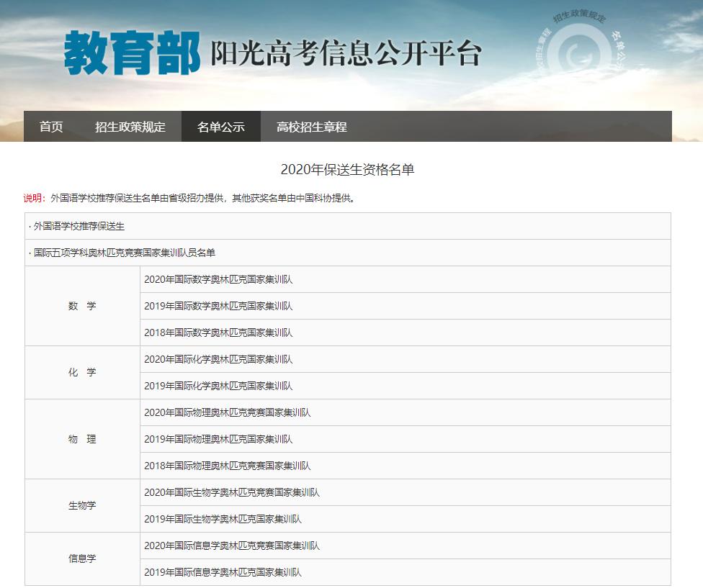The image size is (703, 588).
Task: Select the 名单公示 navigation tab
Action: tap(221, 127)
